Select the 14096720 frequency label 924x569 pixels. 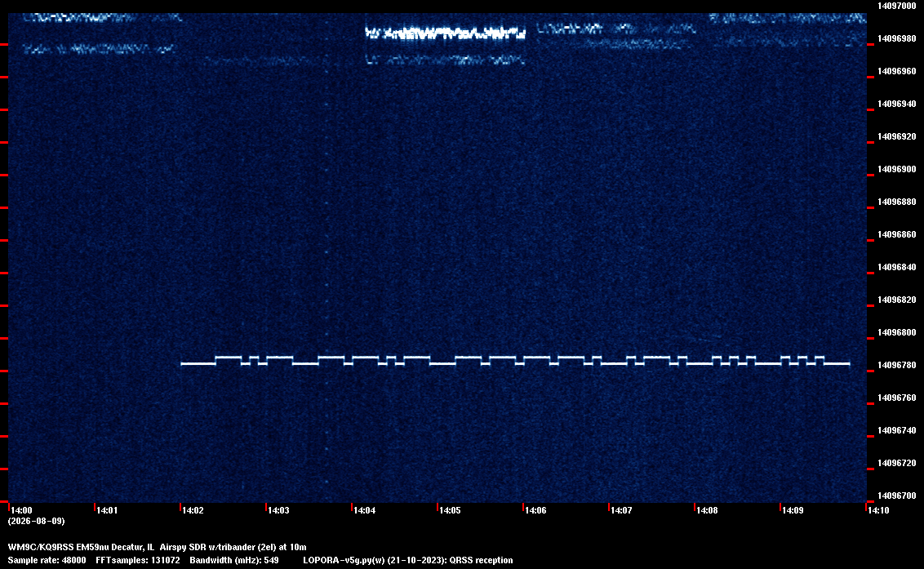(897, 464)
